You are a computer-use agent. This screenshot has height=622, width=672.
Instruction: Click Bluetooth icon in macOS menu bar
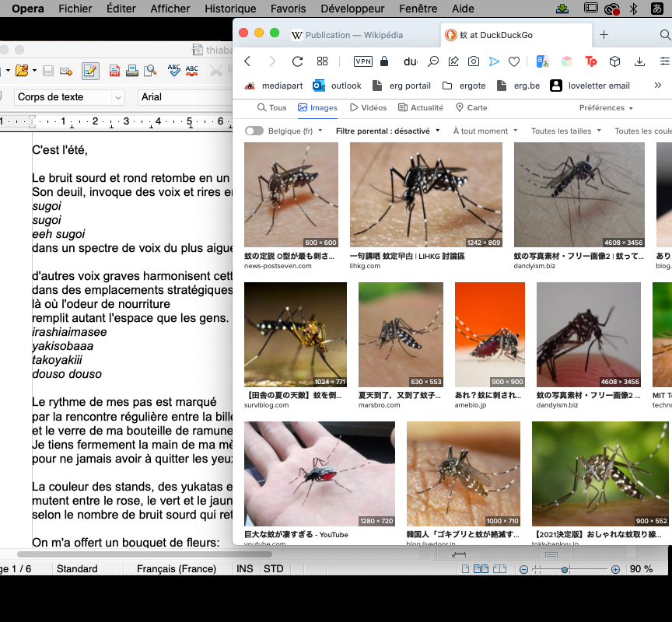(x=633, y=9)
